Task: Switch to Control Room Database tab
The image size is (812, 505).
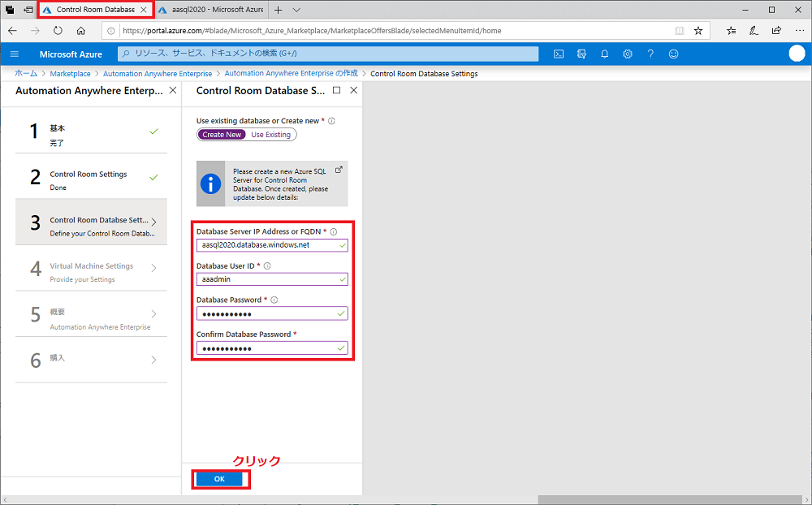Action: click(96, 9)
